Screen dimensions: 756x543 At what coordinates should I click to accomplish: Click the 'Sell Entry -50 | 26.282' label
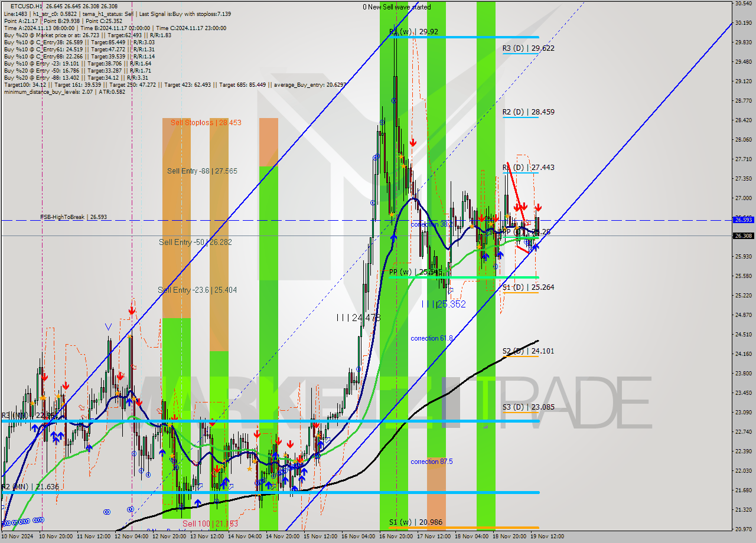[195, 242]
